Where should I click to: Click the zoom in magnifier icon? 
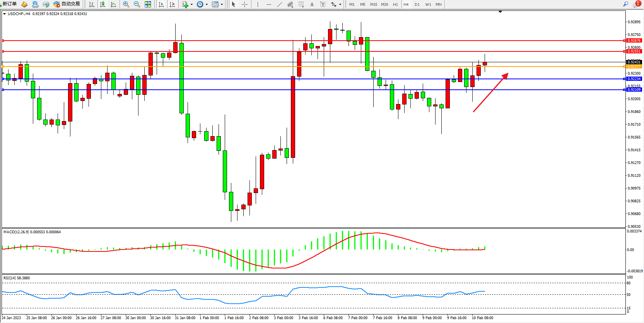click(126, 4)
